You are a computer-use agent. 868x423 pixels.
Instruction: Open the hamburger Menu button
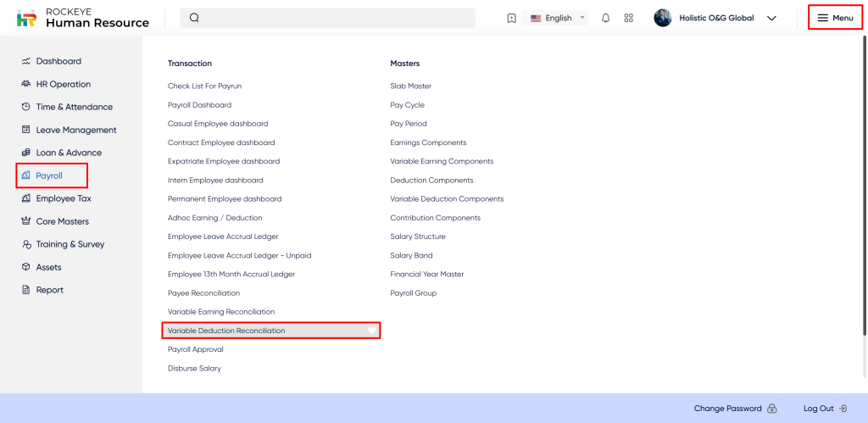point(835,18)
